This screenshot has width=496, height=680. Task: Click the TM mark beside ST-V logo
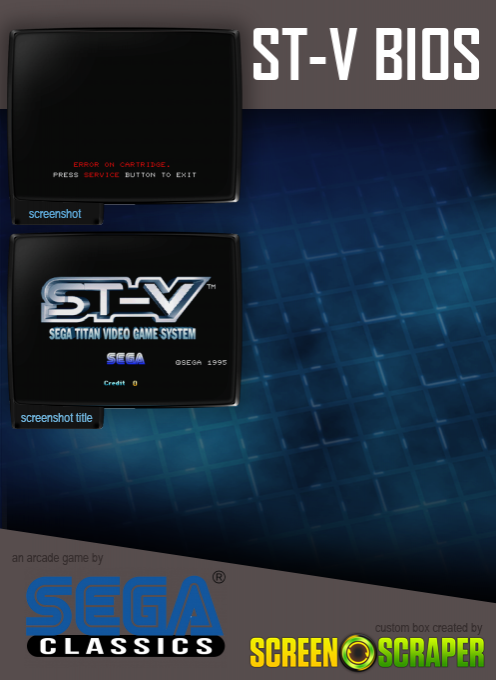[211, 287]
